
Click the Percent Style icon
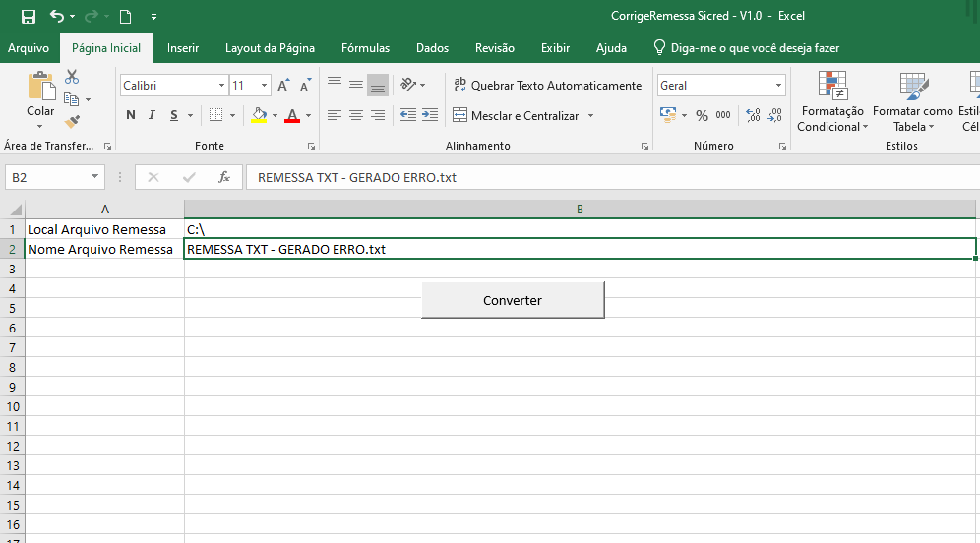pos(702,116)
